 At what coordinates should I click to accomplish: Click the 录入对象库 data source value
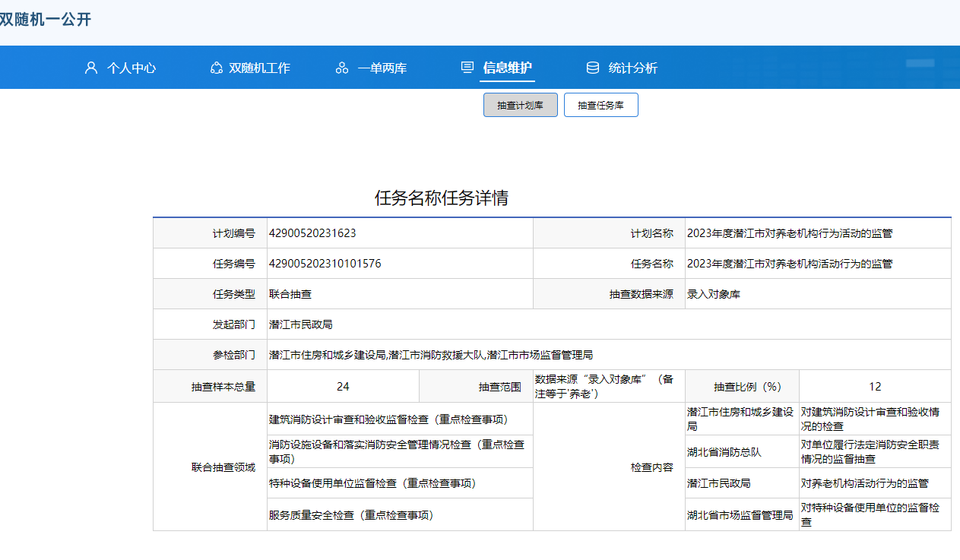click(714, 294)
